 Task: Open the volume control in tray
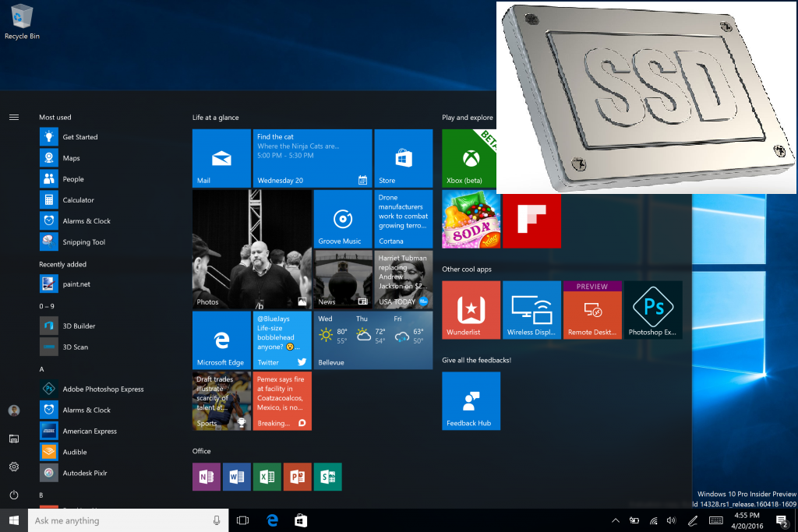pos(671,520)
